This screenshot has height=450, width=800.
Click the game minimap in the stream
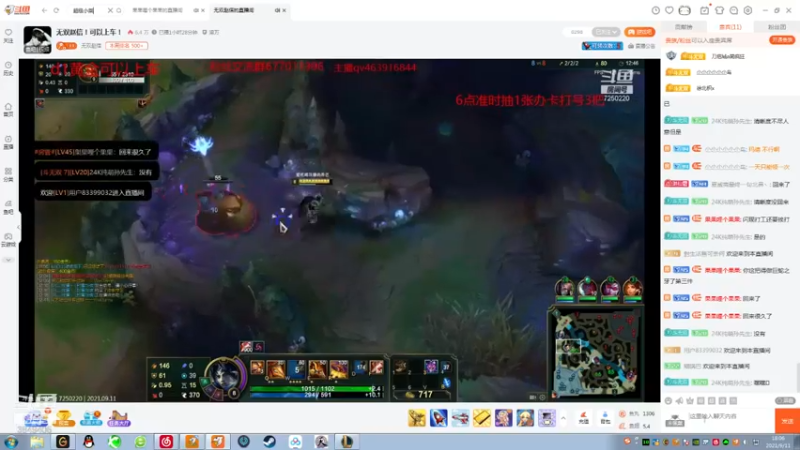point(595,354)
